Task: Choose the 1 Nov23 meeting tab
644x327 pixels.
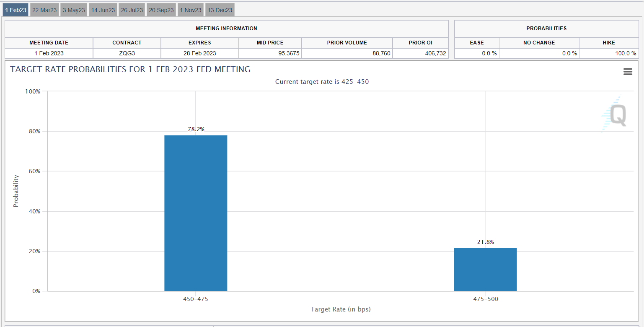Action: pyautogui.click(x=191, y=10)
